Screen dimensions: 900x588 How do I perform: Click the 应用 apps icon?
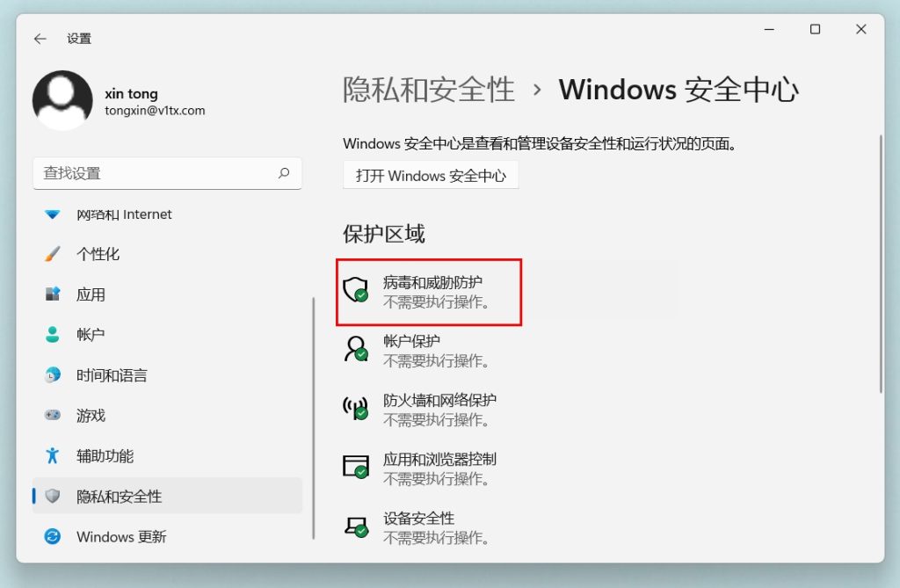click(52, 294)
